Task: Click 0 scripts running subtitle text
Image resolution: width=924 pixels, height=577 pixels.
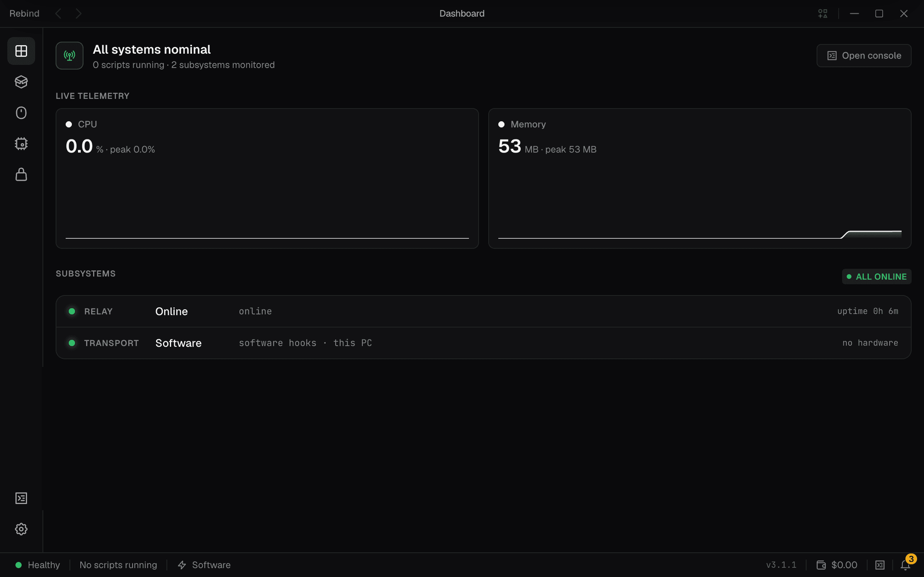Action: pos(128,65)
